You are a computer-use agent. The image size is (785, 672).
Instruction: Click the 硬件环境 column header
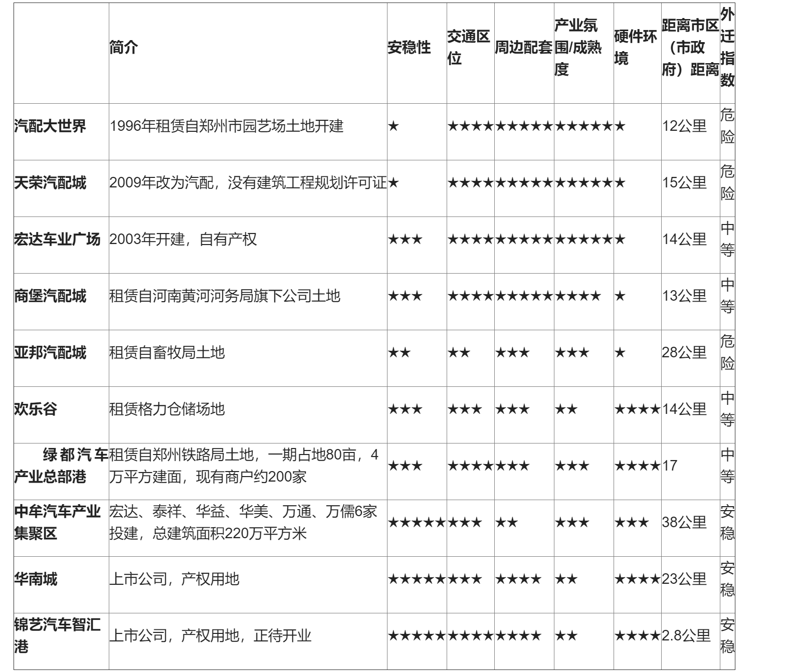[636, 48]
